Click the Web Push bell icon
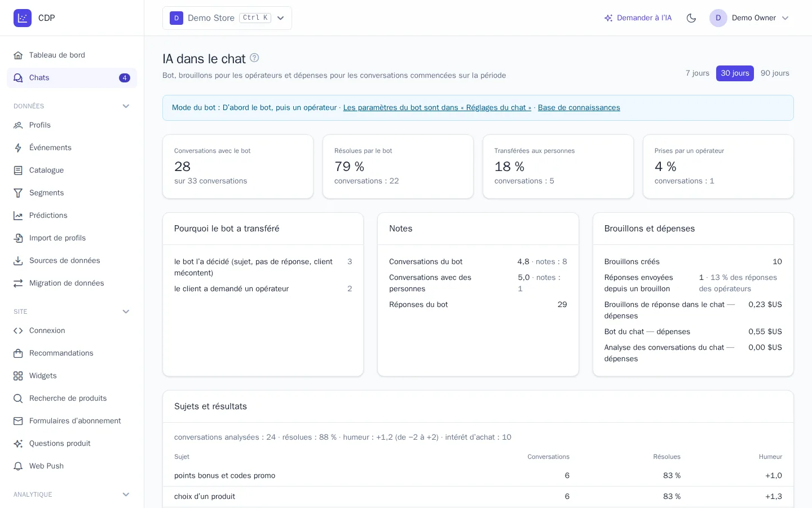Screen dimensions: 812x508 click(x=18, y=466)
